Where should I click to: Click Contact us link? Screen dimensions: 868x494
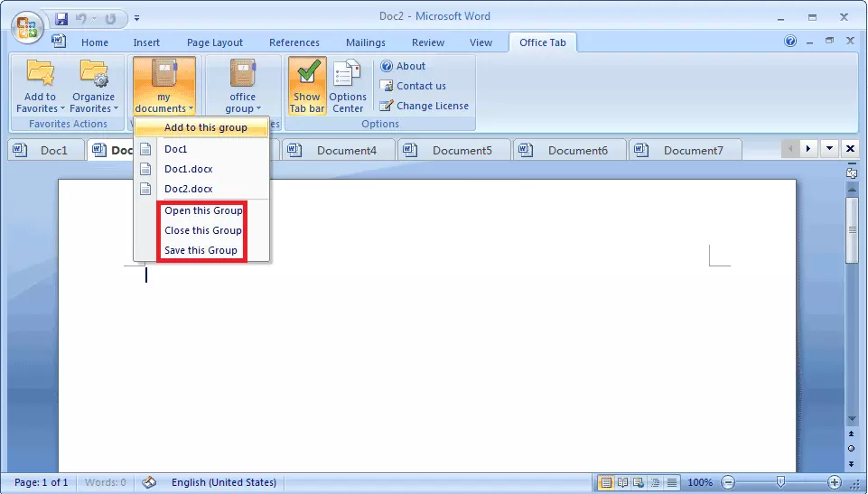413,86
